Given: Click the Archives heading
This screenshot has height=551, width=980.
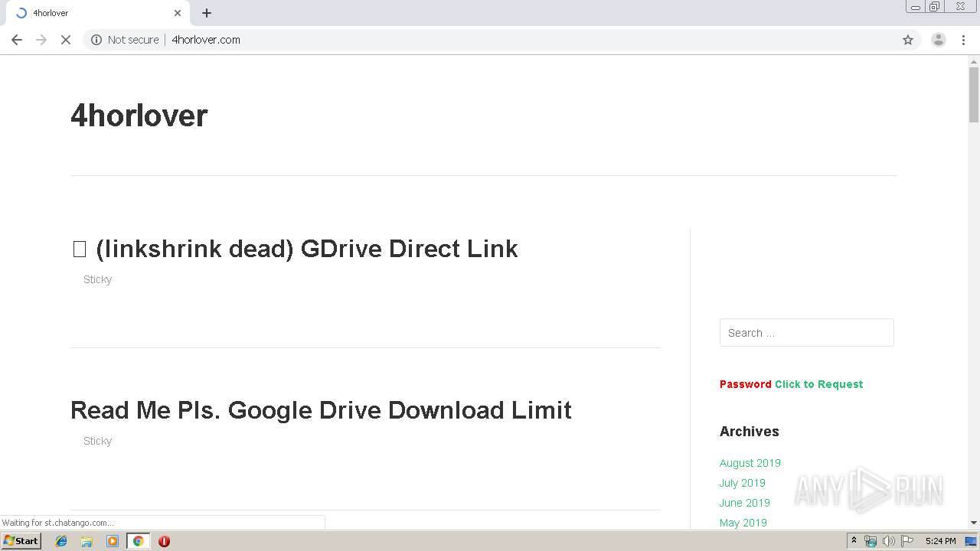Looking at the screenshot, I should click(749, 432).
